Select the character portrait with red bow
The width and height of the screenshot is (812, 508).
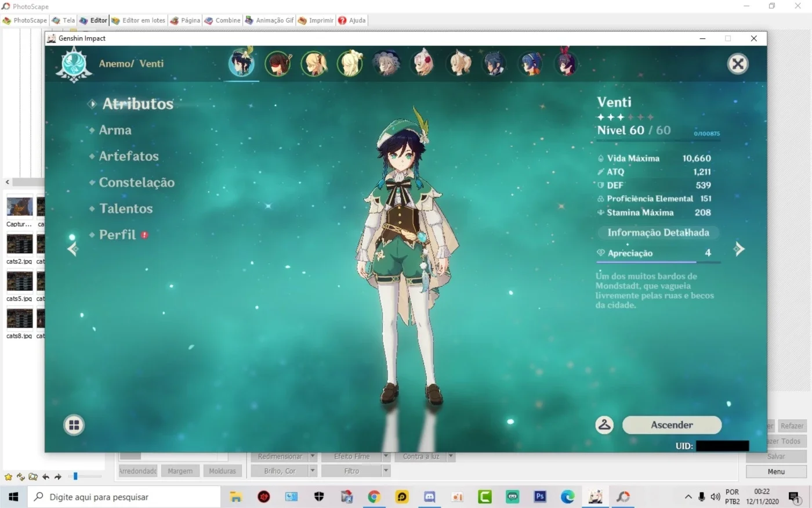(566, 64)
